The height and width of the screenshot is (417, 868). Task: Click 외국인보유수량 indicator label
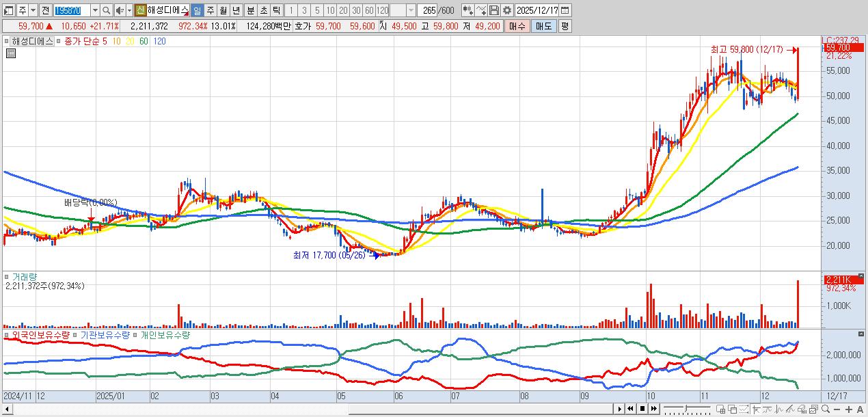coord(40,336)
